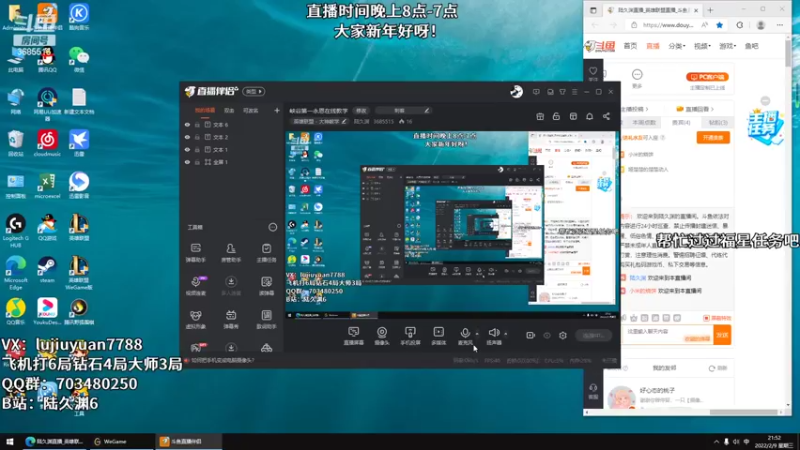Click the record video icon in bottom bar
This screenshot has height=450, width=800.
point(530,335)
